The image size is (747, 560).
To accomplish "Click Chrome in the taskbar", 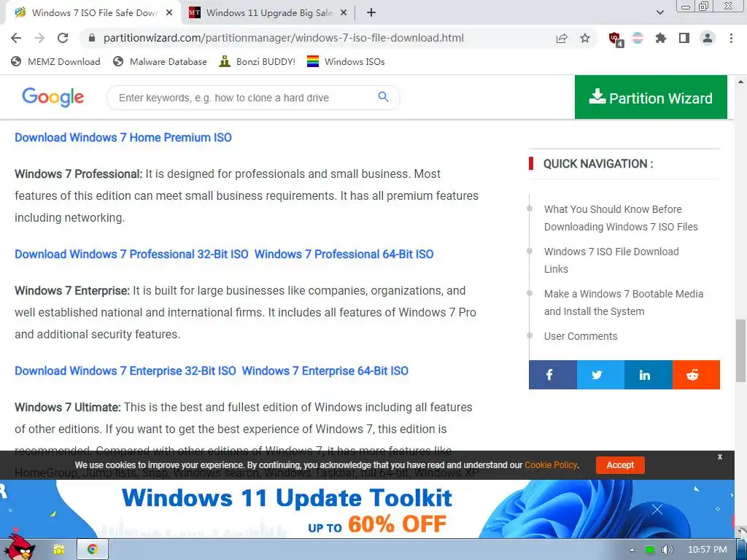I will [93, 550].
